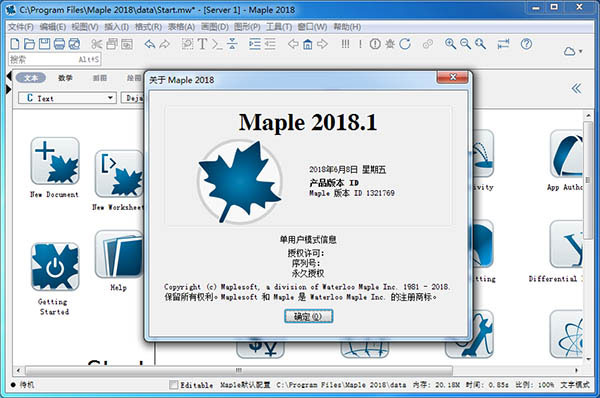Paste using the clipboard icon
Screen dimensions: 600x398
pos(127,44)
